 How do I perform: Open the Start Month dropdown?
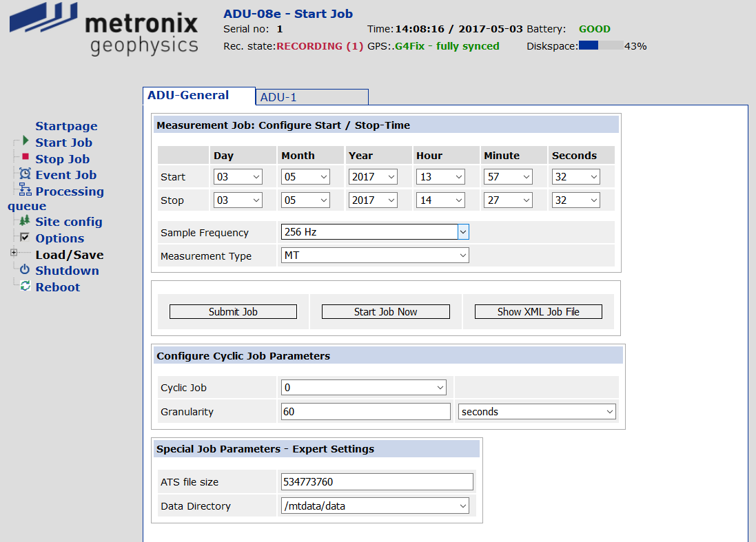tap(305, 177)
